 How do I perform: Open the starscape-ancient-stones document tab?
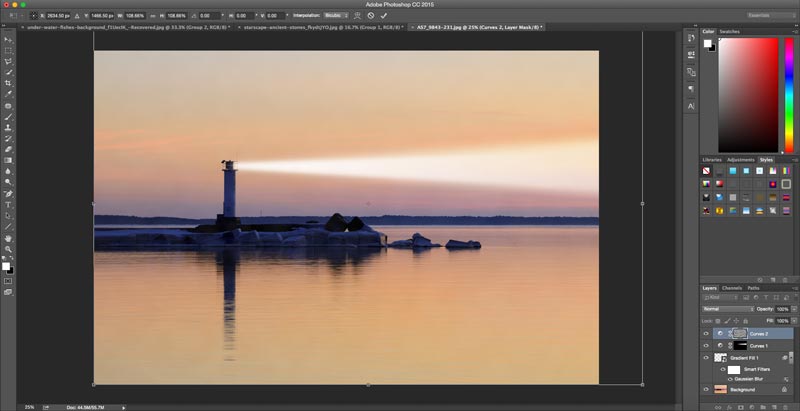(x=321, y=27)
